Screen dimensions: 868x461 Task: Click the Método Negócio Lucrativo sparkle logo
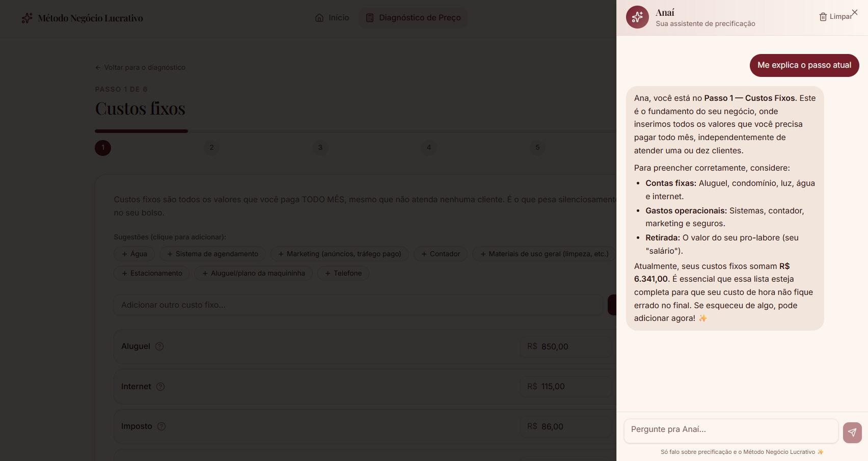click(x=26, y=17)
